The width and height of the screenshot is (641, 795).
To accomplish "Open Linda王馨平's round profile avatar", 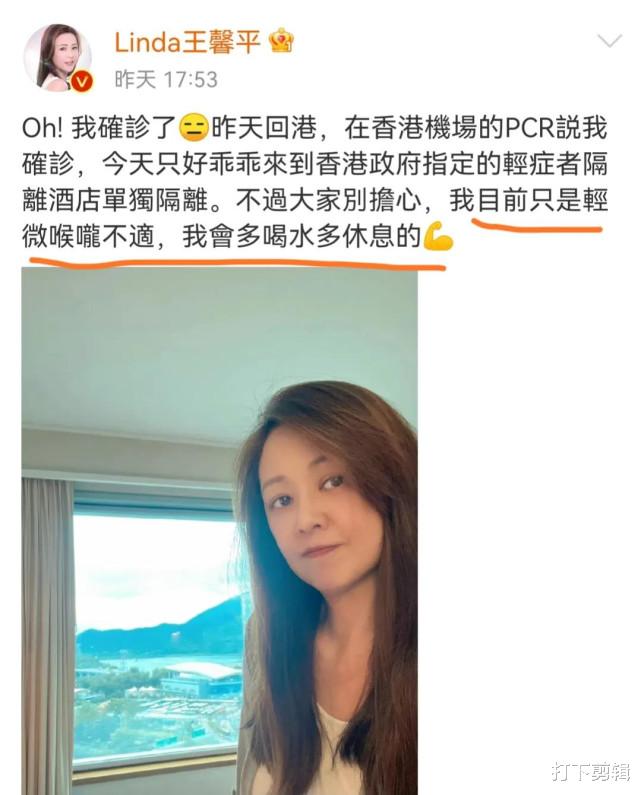I will coord(57,57).
